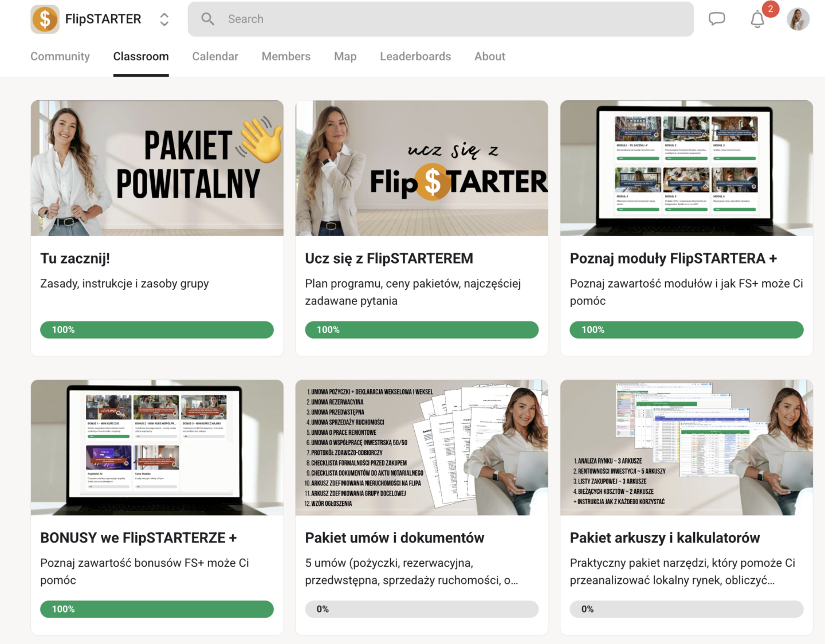Open 'Pakiet umów i dokumentów' course title
Viewport: 825px width, 644px height.
point(395,538)
